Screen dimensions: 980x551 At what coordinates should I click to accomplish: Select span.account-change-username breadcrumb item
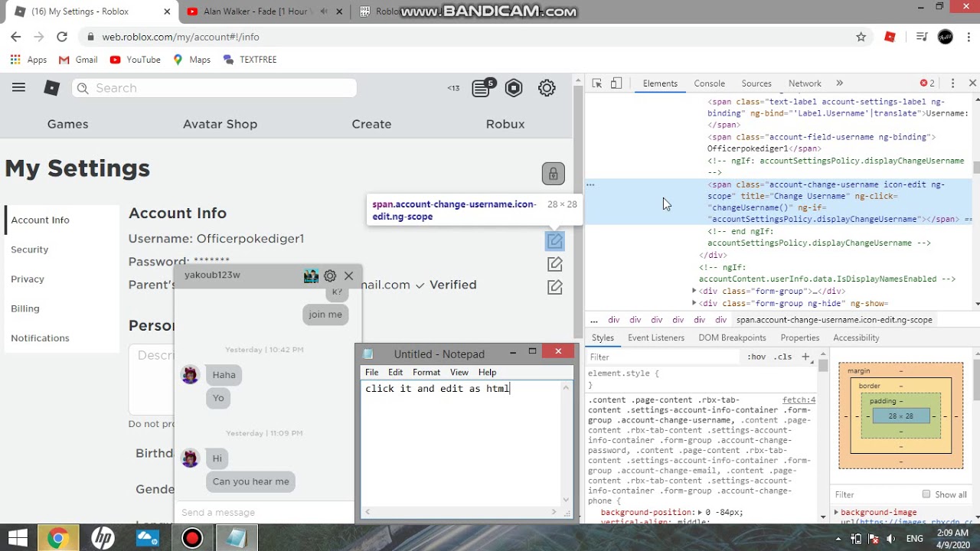(x=834, y=320)
